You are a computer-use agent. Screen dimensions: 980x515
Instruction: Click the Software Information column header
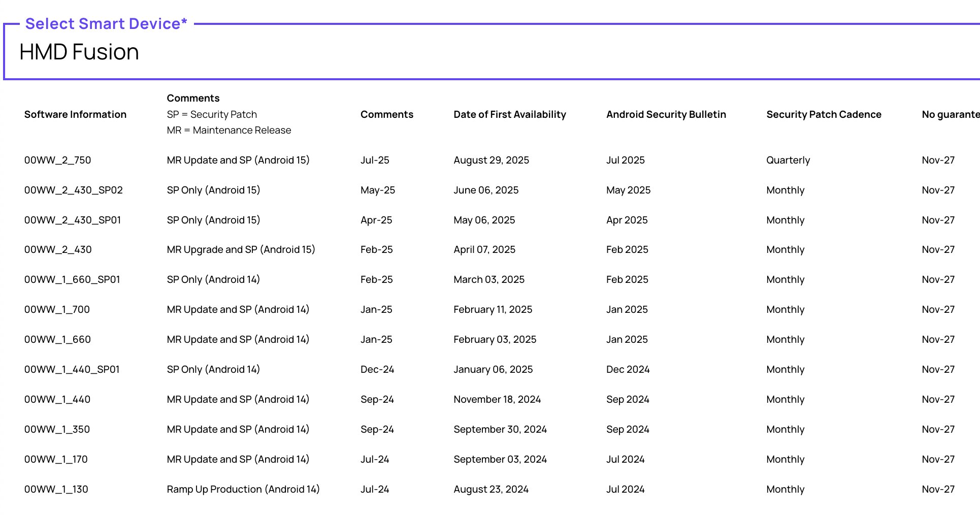[75, 114]
